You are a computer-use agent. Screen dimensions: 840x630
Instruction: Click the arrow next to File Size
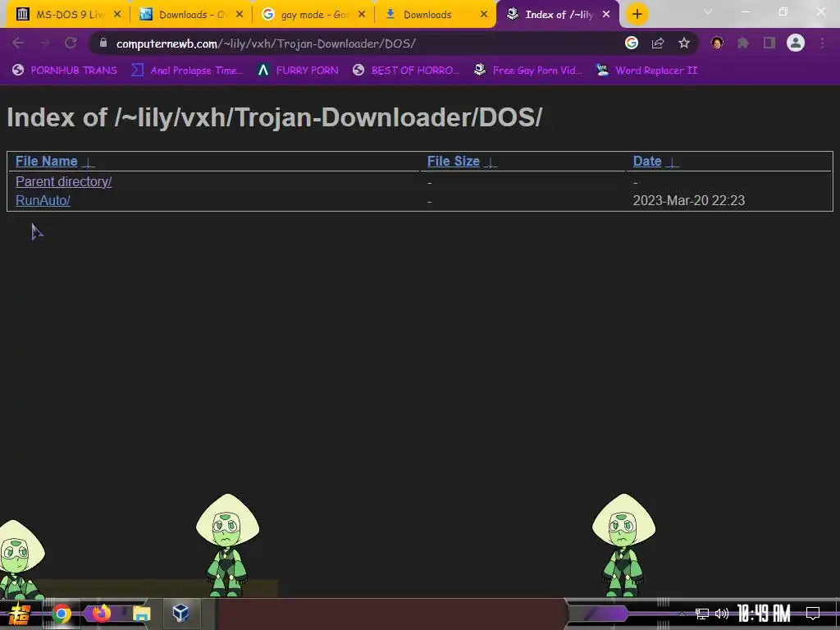click(x=491, y=162)
